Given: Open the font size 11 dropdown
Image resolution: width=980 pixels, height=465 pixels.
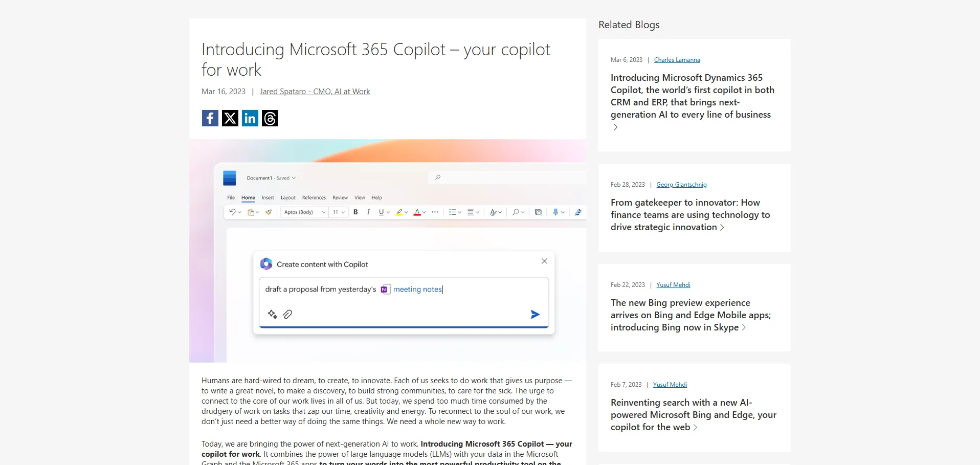Looking at the screenshot, I should (339, 212).
